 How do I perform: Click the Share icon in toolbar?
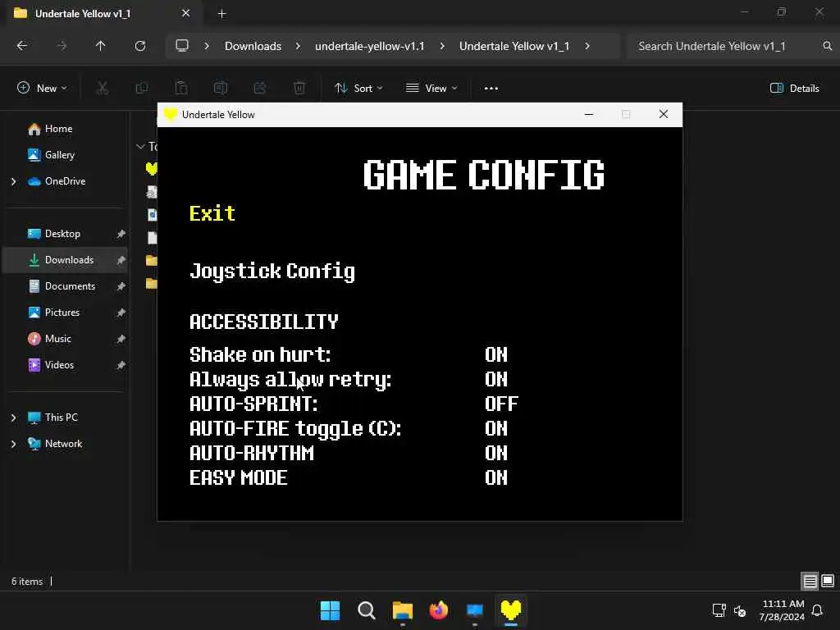click(x=260, y=88)
